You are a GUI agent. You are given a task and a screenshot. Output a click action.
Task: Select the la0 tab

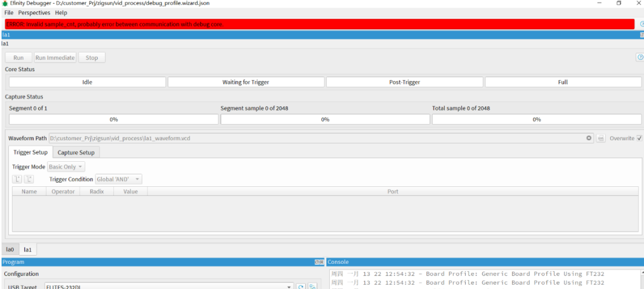10,250
